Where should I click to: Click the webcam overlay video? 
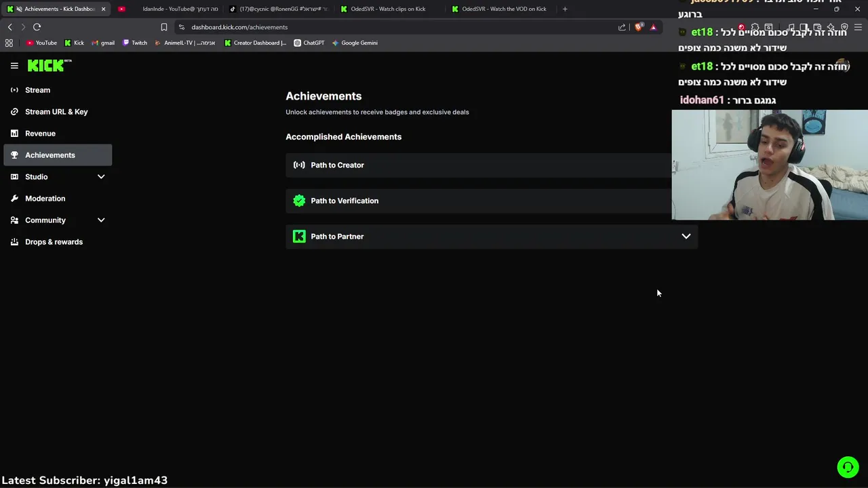[770, 165]
